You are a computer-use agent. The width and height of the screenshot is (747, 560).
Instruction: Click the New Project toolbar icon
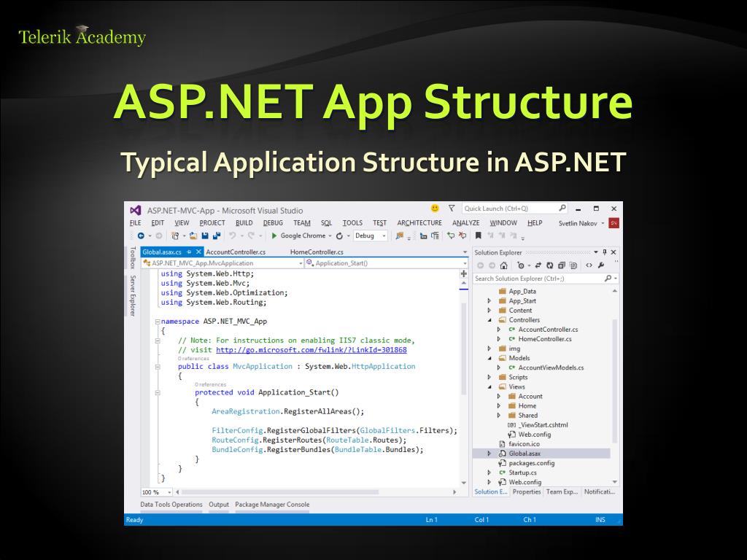tap(175, 236)
